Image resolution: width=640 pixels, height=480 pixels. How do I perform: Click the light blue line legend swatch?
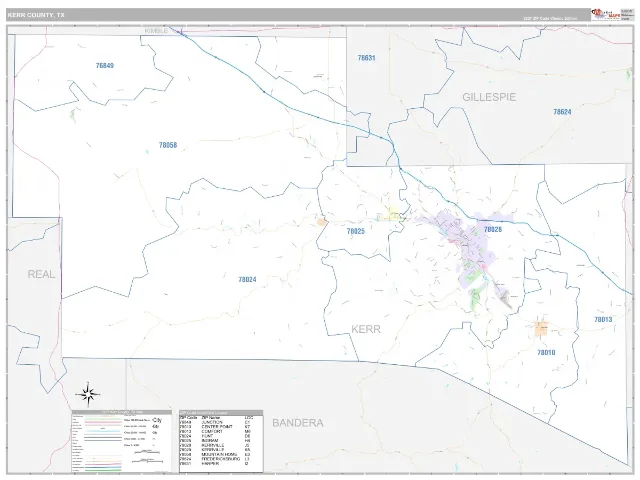point(103,431)
